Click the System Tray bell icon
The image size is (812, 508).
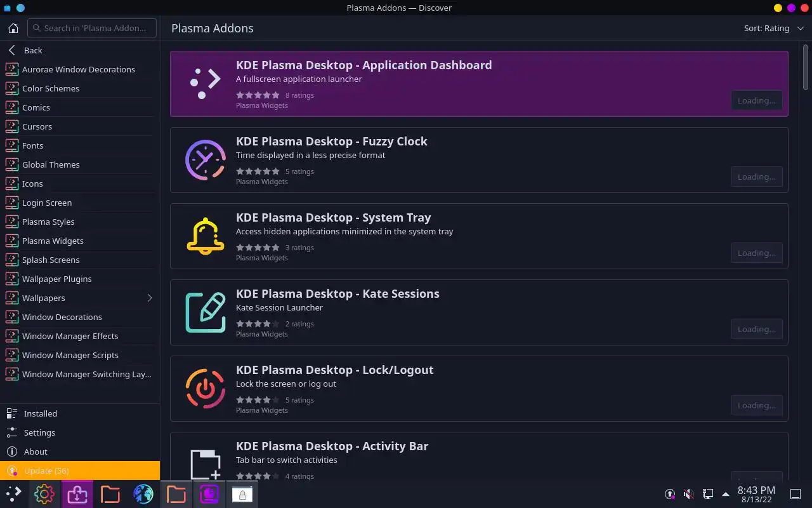[x=205, y=236]
